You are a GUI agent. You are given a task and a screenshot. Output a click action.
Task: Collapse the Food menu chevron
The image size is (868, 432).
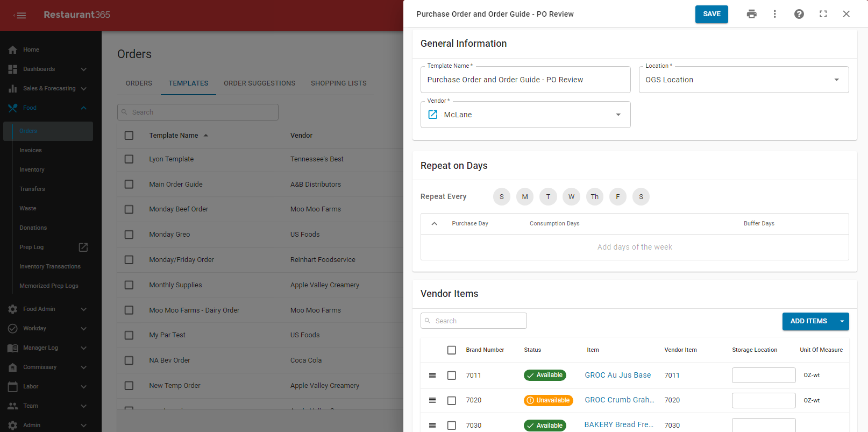pos(83,108)
